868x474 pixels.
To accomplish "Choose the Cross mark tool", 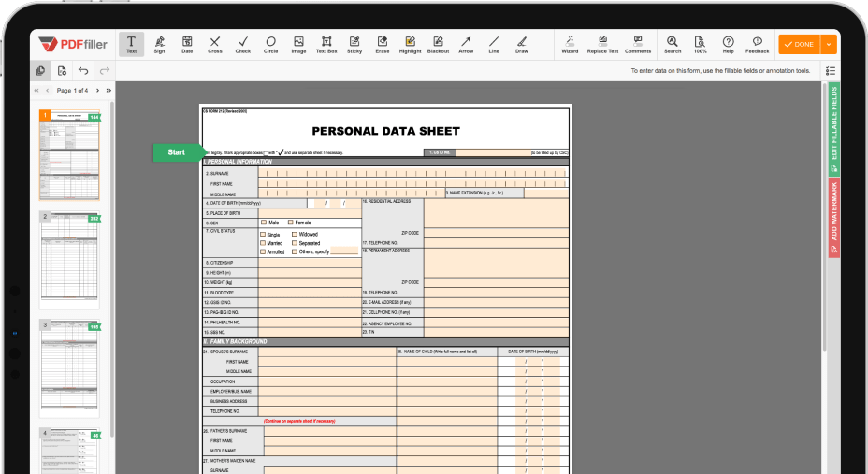I will (215, 44).
